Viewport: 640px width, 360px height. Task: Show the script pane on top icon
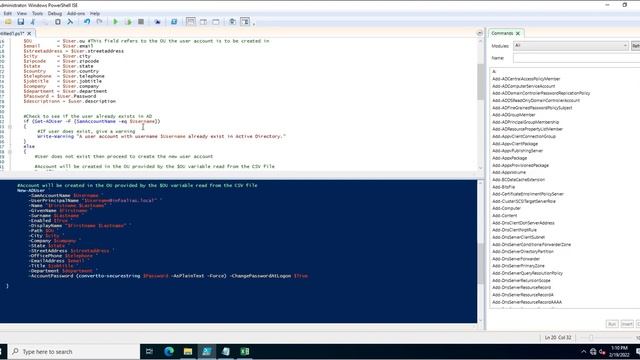(191, 22)
